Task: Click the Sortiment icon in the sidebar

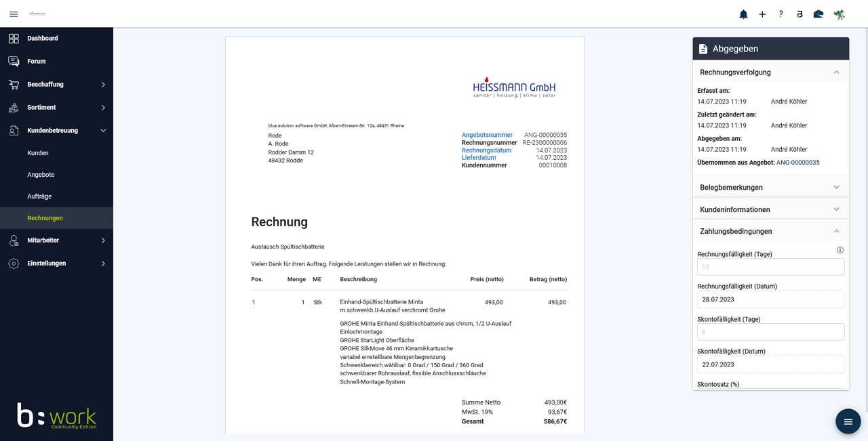Action: tap(14, 108)
